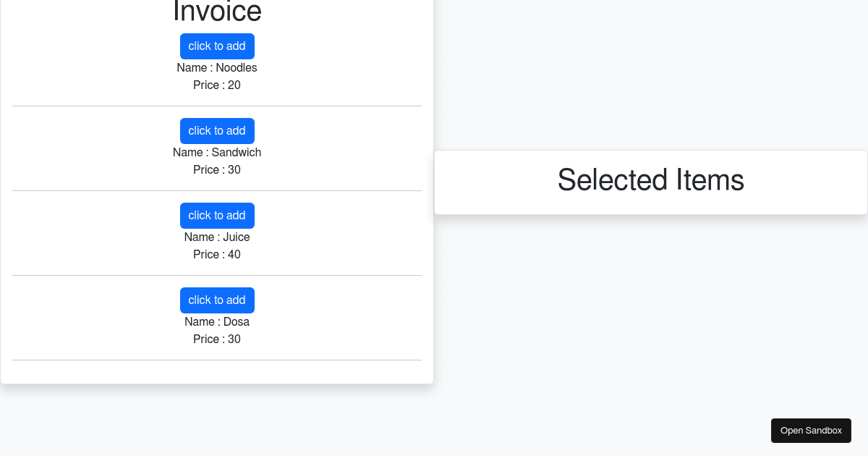Select the Noodles item name text
The width and height of the screenshot is (868, 456).
pos(217,67)
